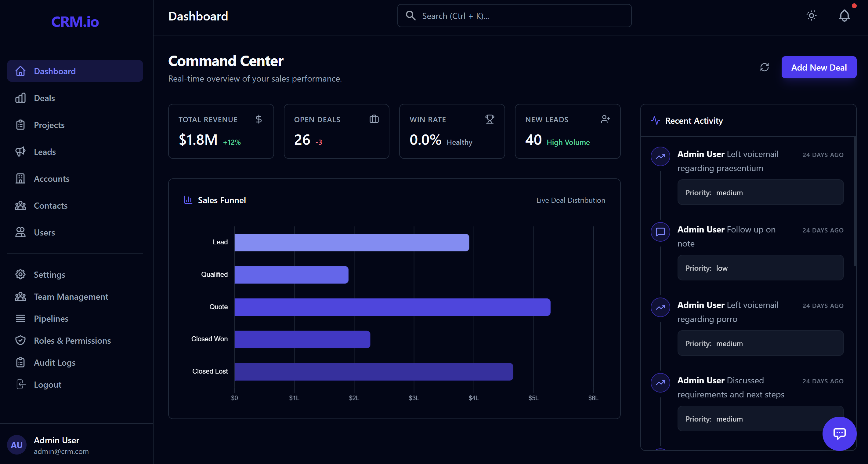Click the Projects clipboard icon

pyautogui.click(x=20, y=125)
